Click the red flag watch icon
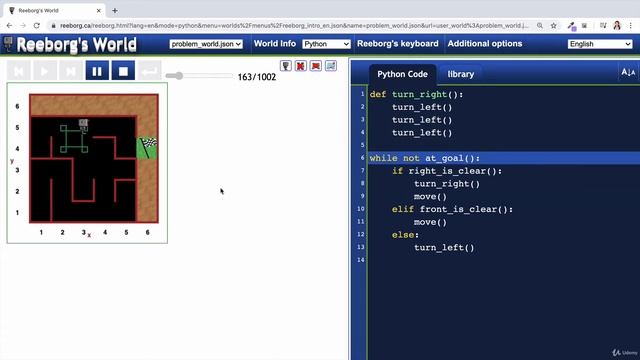The image size is (640, 360). (316, 66)
